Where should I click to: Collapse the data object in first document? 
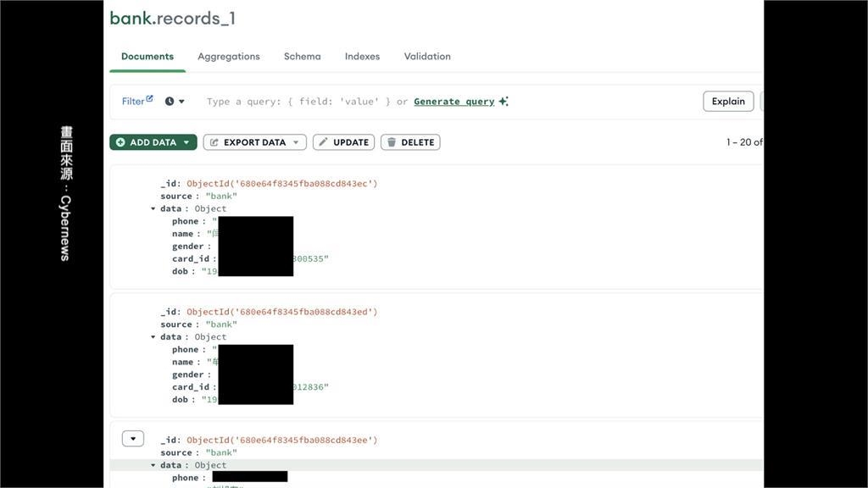tap(153, 208)
